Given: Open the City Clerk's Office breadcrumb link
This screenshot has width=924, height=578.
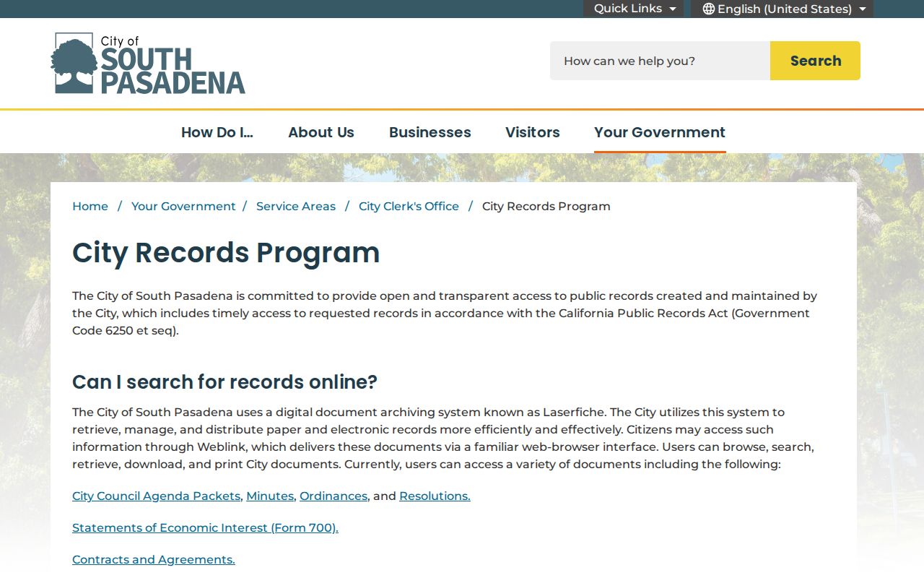Looking at the screenshot, I should [409, 207].
